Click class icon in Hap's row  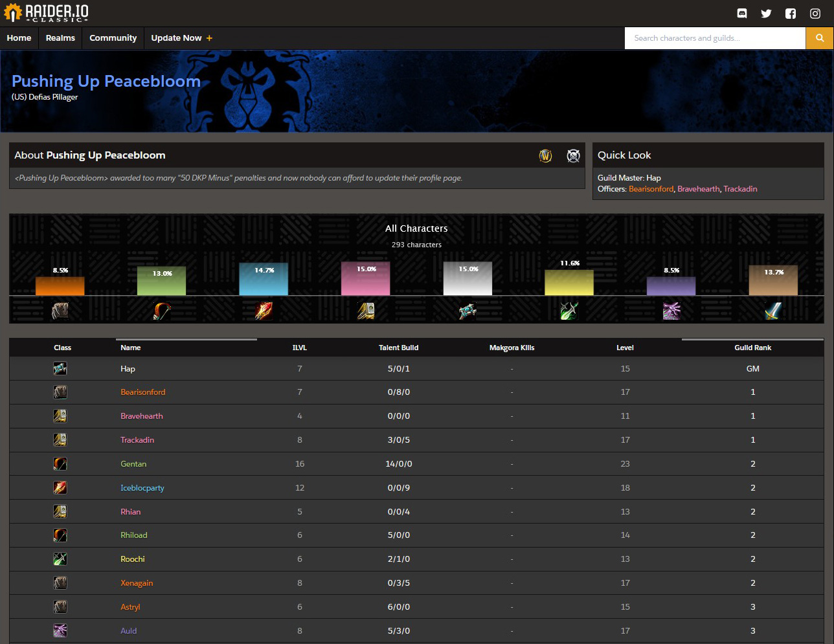click(x=60, y=368)
